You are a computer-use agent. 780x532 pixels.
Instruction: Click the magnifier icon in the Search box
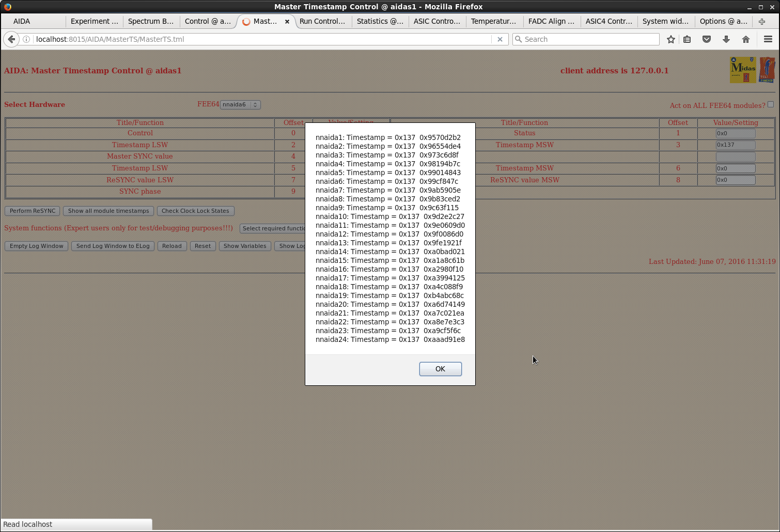[519, 39]
